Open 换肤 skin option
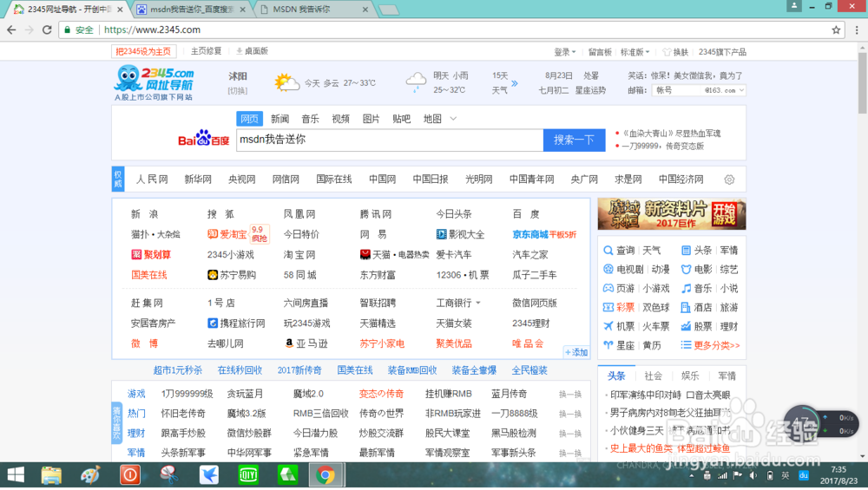The image size is (868, 490). point(675,52)
